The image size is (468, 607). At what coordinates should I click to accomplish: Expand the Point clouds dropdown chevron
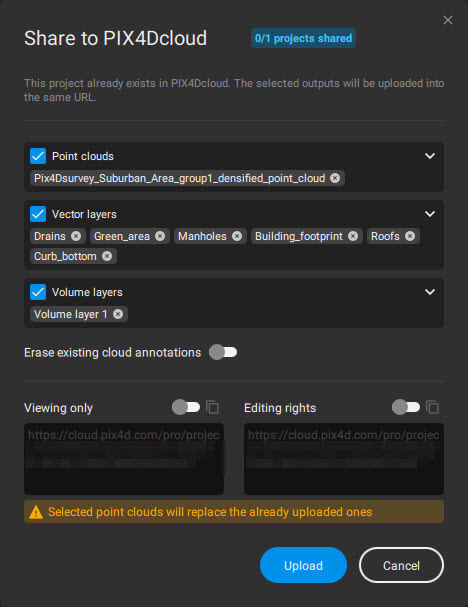(430, 156)
